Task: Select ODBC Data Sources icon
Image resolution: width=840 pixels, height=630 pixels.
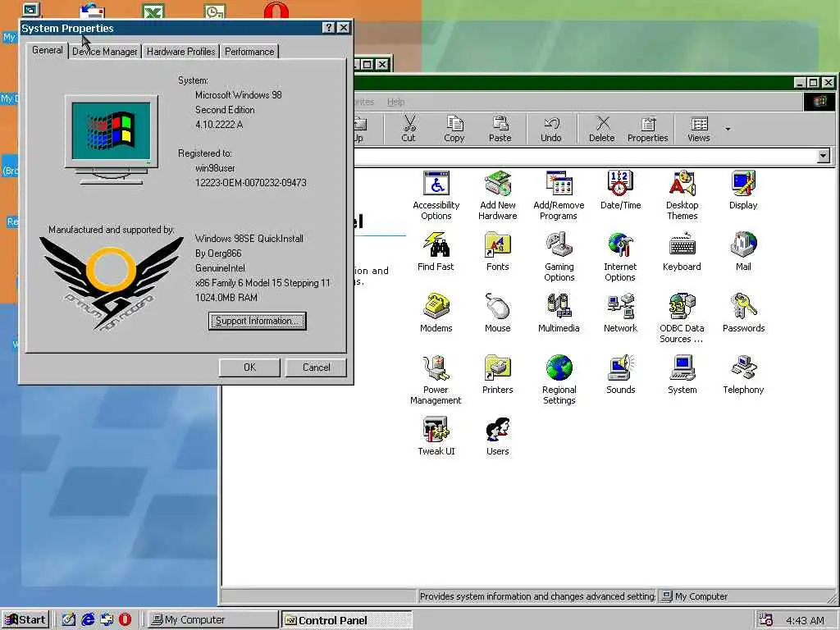Action: click(682, 319)
